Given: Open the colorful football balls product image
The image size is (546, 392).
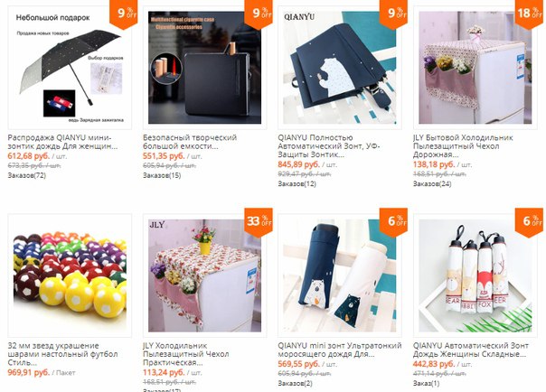Looking at the screenshot, I should pyautogui.click(x=70, y=275).
